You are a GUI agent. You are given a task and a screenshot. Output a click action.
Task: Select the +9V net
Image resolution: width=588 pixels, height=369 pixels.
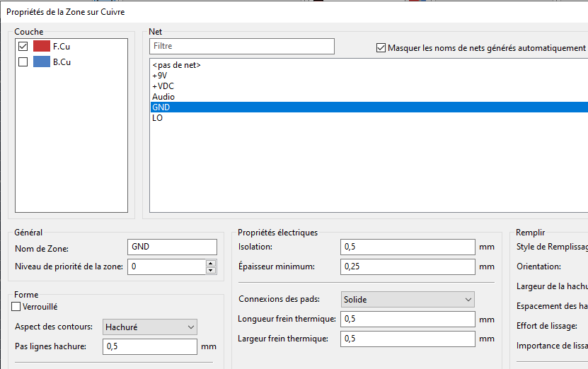point(159,76)
